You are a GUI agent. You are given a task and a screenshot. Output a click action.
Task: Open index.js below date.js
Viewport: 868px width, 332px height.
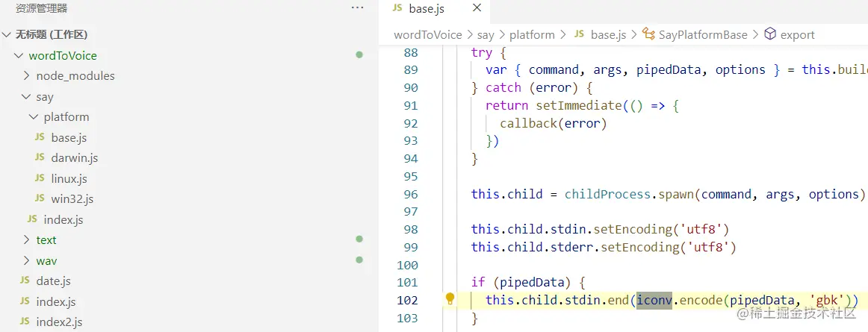(56, 302)
